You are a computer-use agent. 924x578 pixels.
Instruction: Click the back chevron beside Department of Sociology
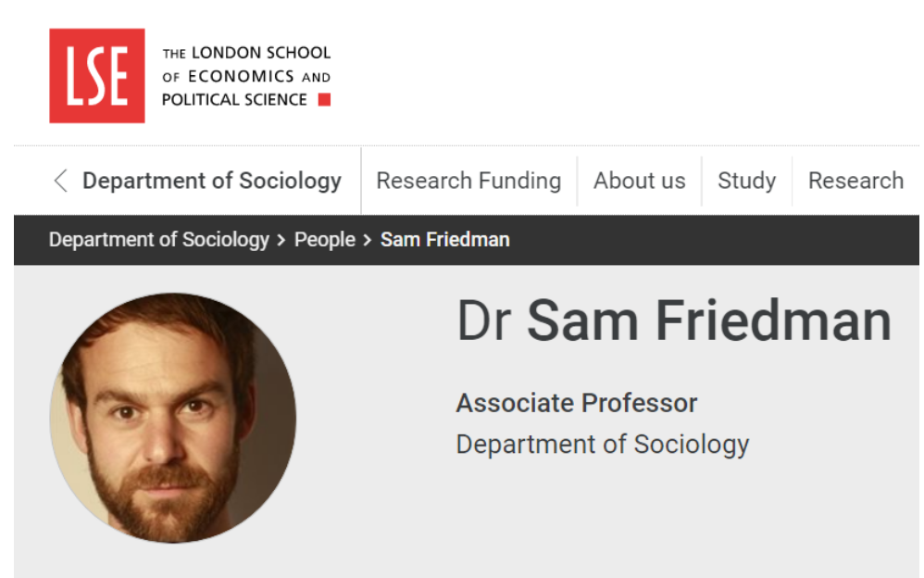(x=61, y=181)
